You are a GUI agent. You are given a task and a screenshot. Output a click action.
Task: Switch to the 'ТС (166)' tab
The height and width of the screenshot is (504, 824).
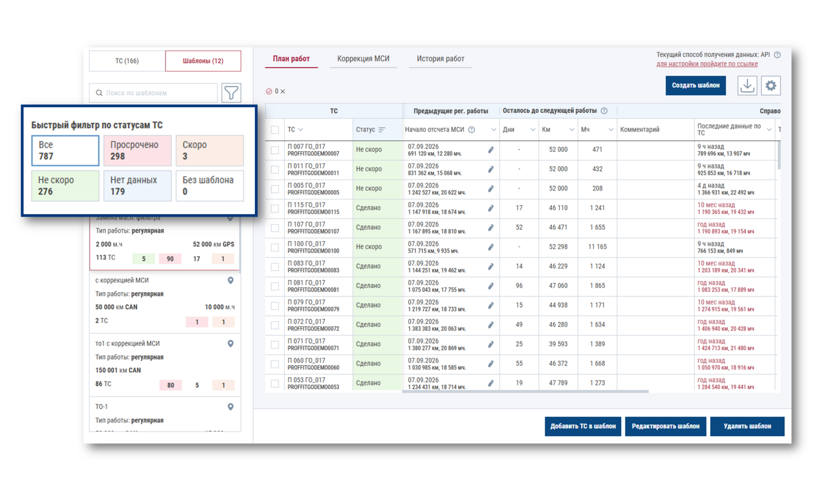click(127, 61)
